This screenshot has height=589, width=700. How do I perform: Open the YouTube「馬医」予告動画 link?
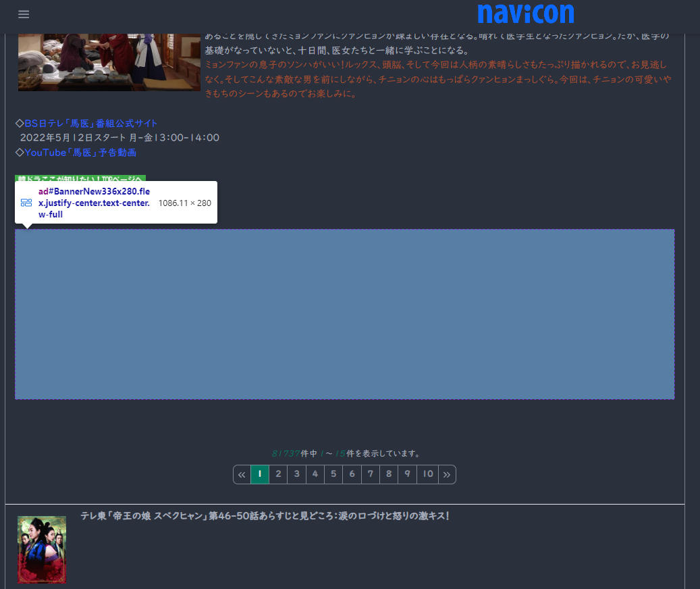coord(79,152)
